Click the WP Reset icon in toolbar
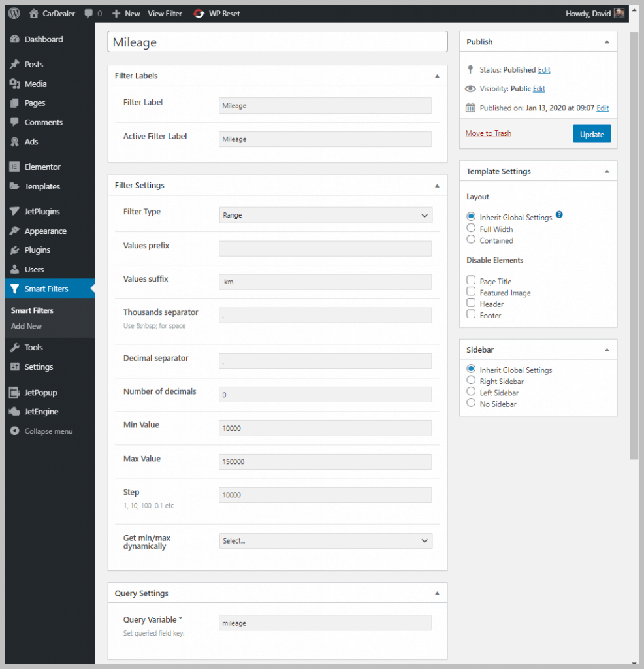The image size is (644, 669). (199, 13)
